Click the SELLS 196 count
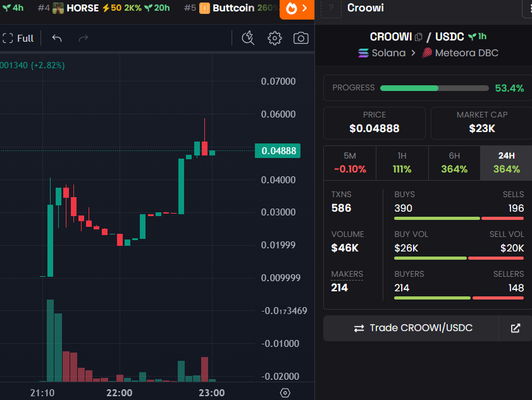The image size is (532, 400). coord(516,208)
